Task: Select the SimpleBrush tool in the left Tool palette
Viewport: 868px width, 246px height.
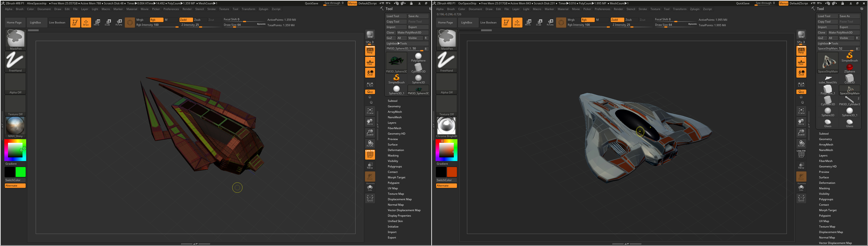Action: point(396,79)
